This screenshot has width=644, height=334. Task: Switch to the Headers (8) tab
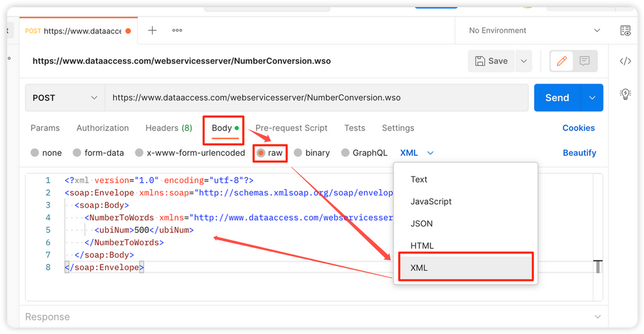click(169, 128)
